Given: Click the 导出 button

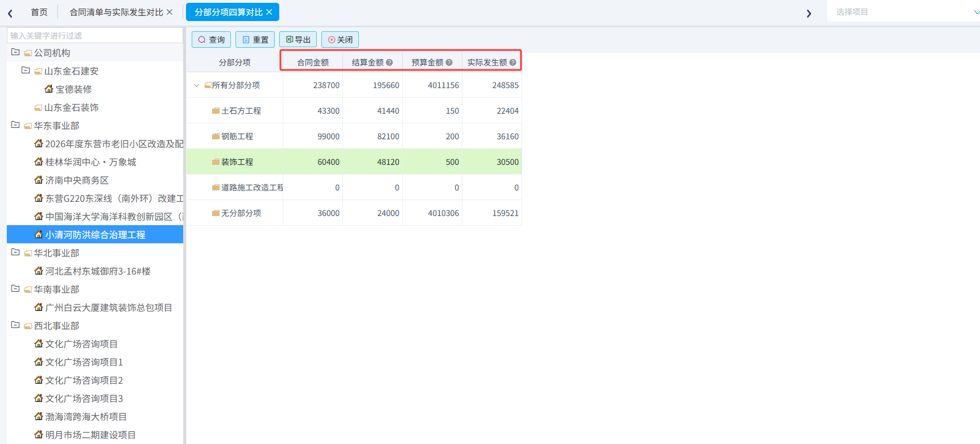Looking at the screenshot, I should coord(298,39).
